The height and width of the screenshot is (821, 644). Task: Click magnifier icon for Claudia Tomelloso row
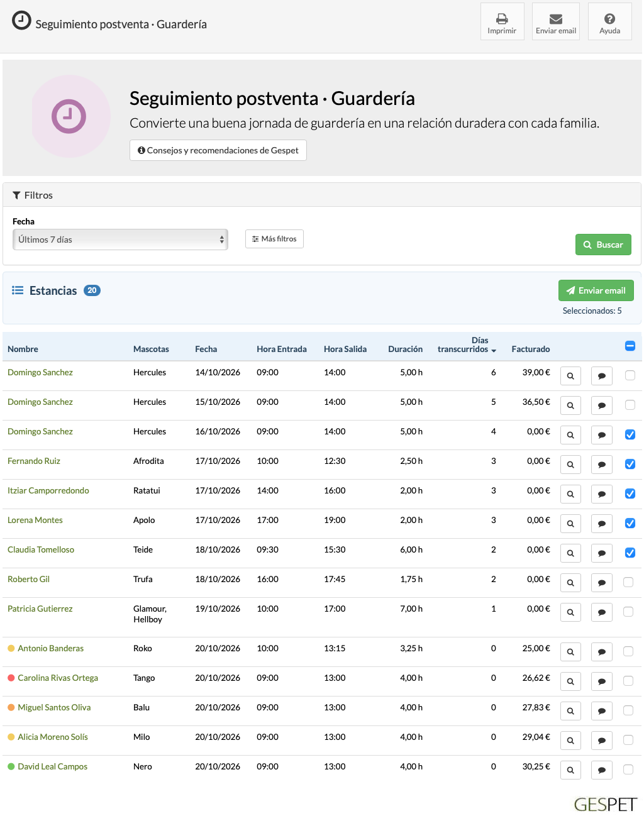570,553
